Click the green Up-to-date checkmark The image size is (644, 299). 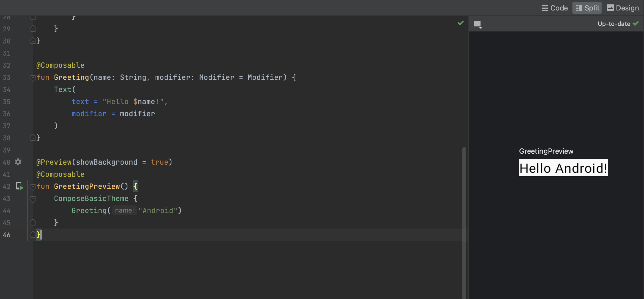(636, 24)
